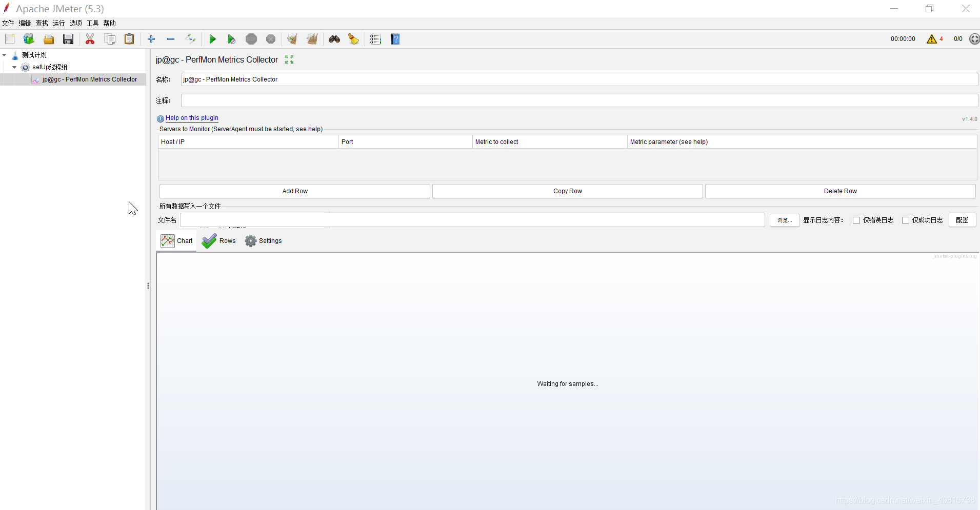The image size is (980, 510).
Task: Open the 文件 menu
Action: (x=8, y=23)
